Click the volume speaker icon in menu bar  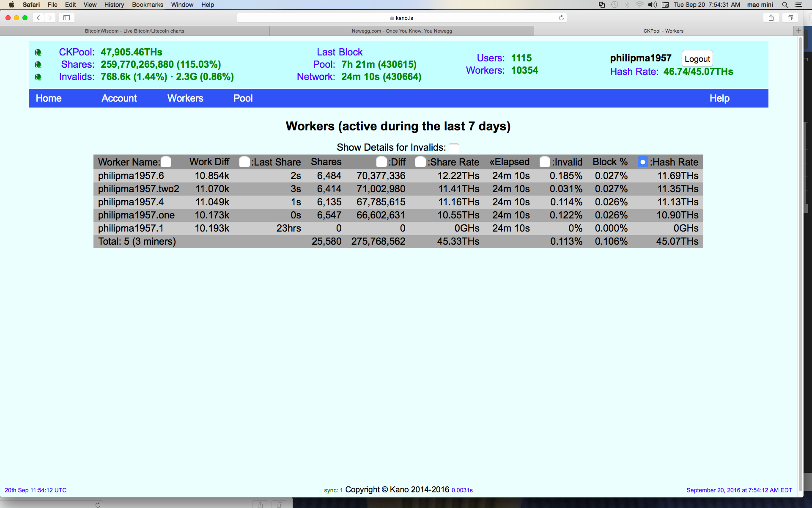click(x=653, y=5)
